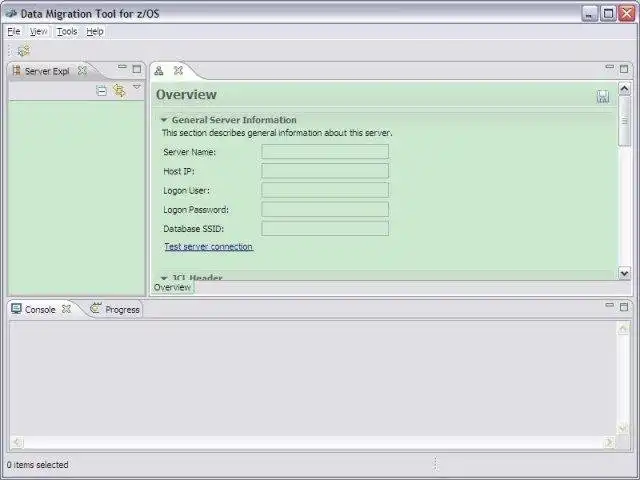The height and width of the screenshot is (480, 640).
Task: Click console scrollbar down arrow
Action: tap(623, 428)
